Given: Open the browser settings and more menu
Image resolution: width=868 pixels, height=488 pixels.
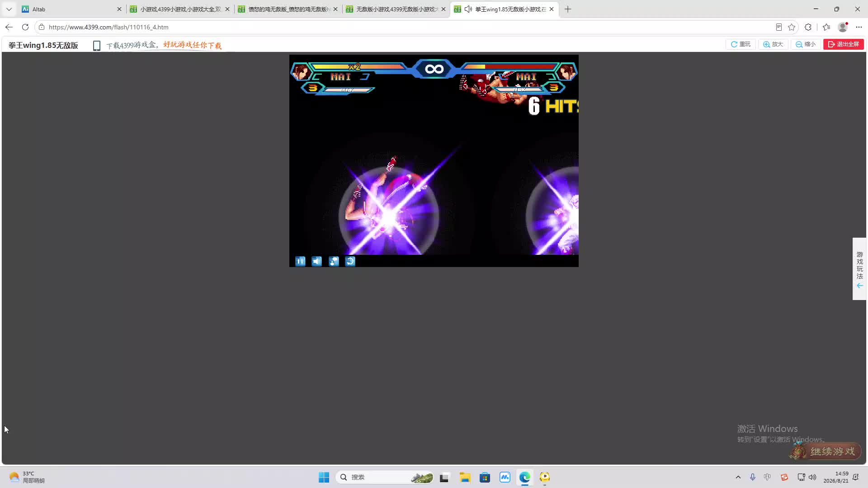Looking at the screenshot, I should click(x=859, y=27).
